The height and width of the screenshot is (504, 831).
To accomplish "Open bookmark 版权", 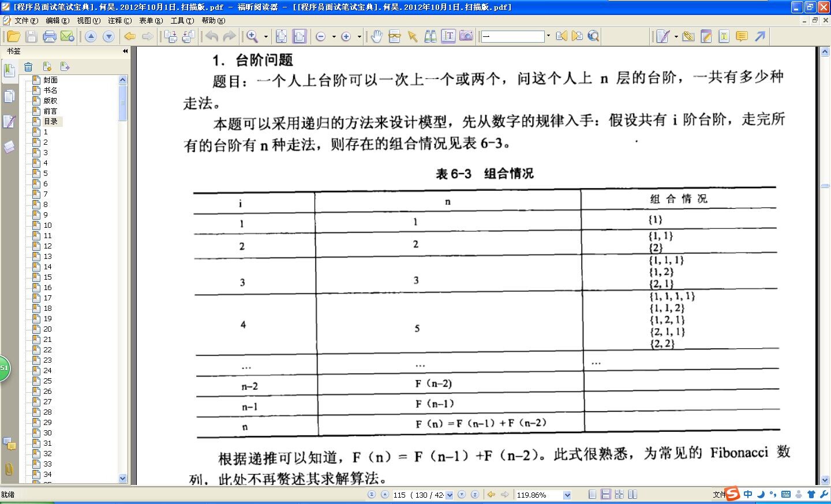I will [50, 100].
